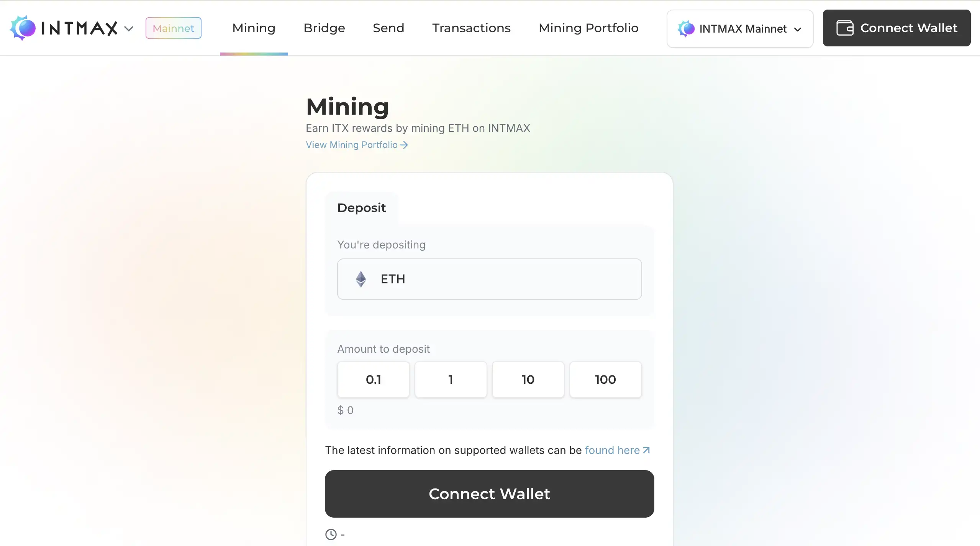Click the Mainnet badge
Viewport: 980px width, 546px height.
173,28
